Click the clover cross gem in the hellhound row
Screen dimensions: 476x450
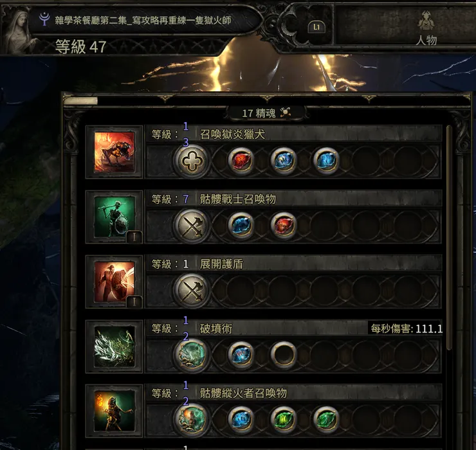[192, 161]
